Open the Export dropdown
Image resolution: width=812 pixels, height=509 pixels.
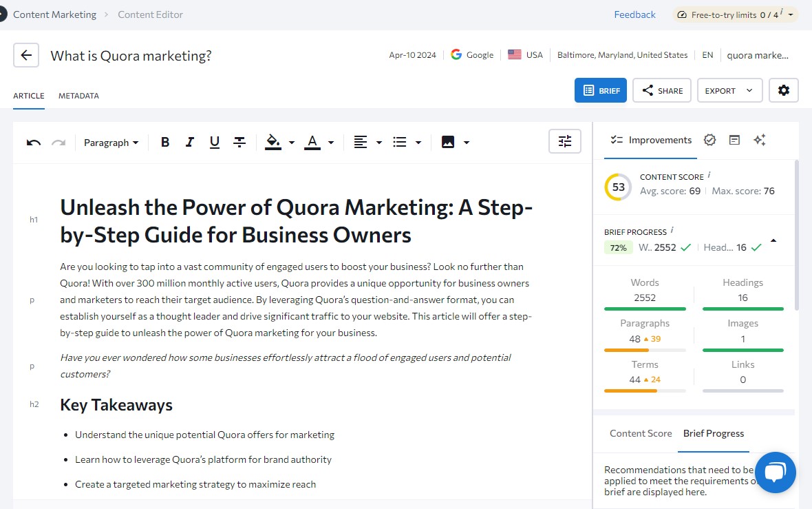(729, 90)
